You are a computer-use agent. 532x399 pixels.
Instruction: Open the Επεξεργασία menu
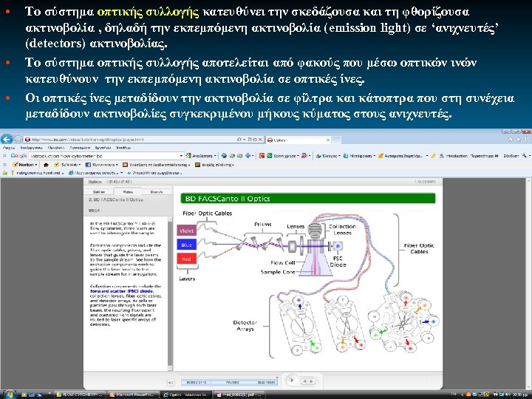(31, 148)
